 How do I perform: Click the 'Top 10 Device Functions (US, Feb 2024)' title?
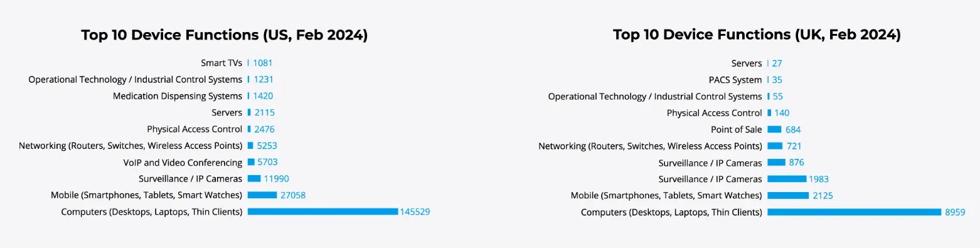[224, 35]
